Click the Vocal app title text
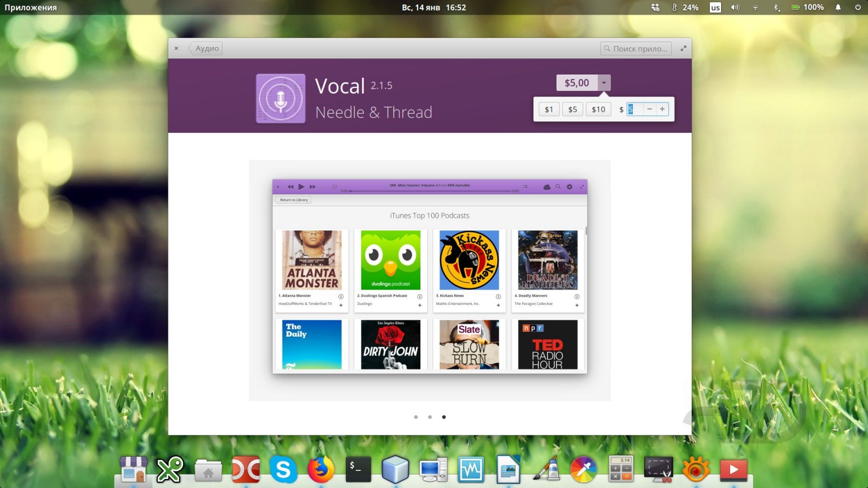The width and height of the screenshot is (868, 488). click(340, 86)
